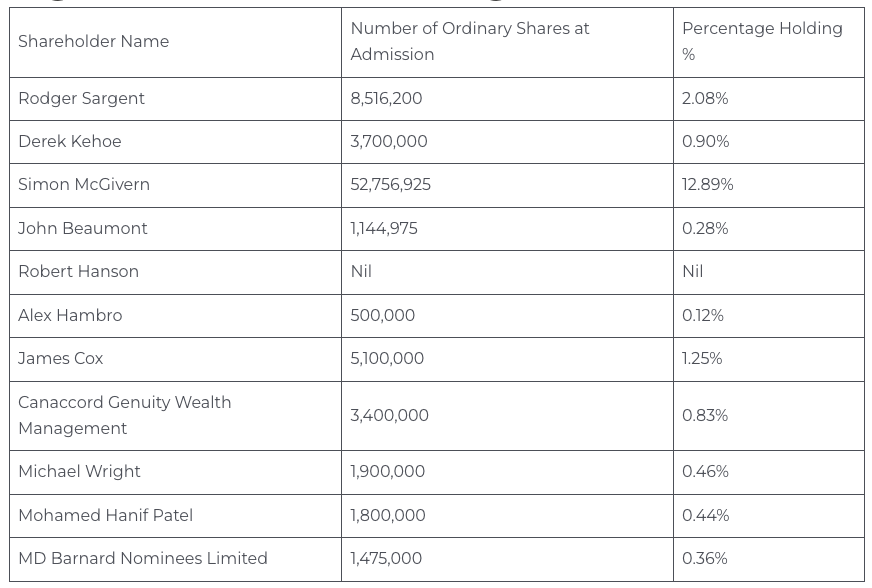
Task: Click Derek Kehoe's 3,700,000 shares cell
Action: (x=389, y=141)
